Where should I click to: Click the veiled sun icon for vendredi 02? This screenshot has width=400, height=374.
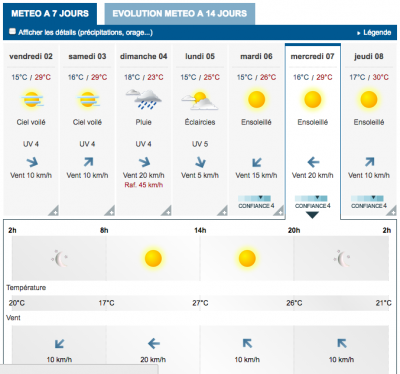point(32,99)
